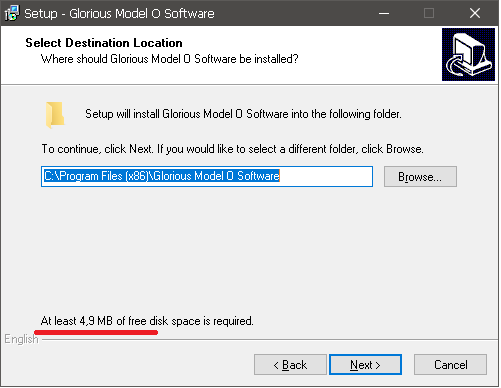Click the English language label
The width and height of the screenshot is (501, 388).
(x=21, y=339)
